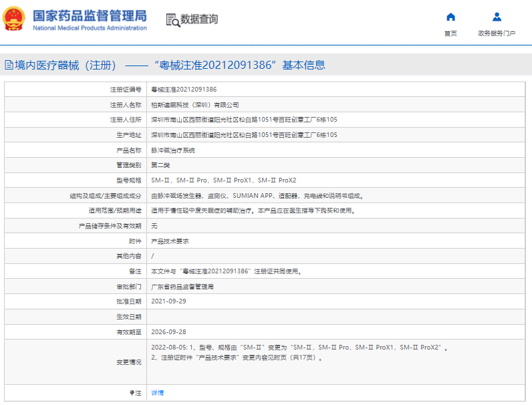Click product name 脉冲磁治疗系统
This screenshot has height=405, width=532.
pos(173,150)
